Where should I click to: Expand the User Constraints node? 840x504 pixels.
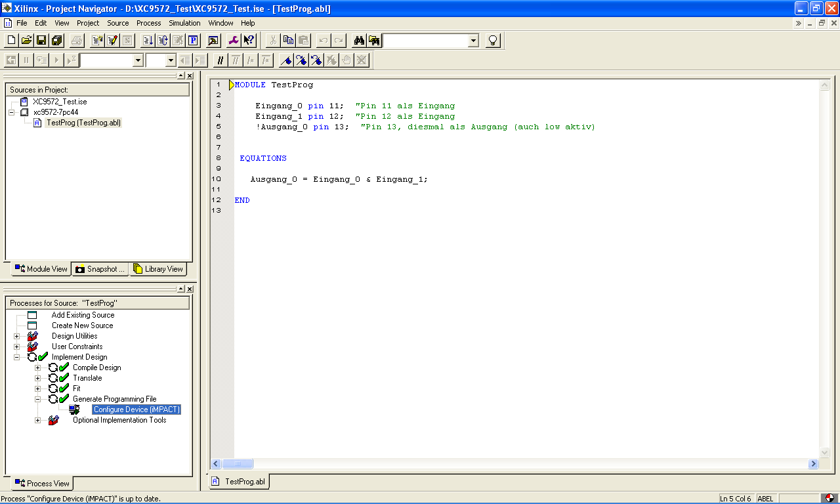click(16, 346)
